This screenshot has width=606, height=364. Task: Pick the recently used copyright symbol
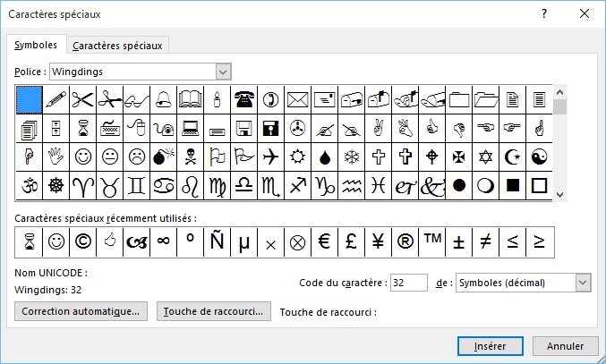coord(83,241)
